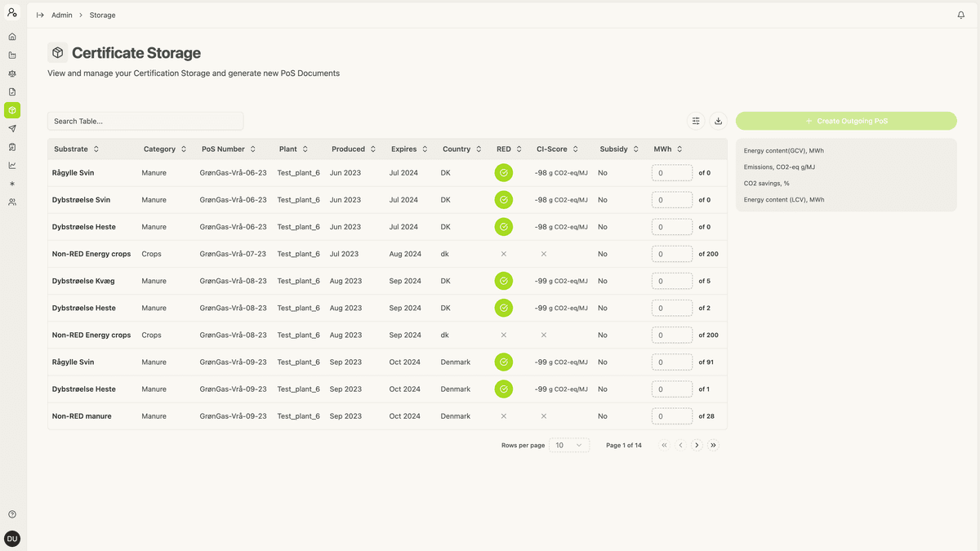Open the line chart analytics icon
Image resolution: width=980 pixels, height=551 pixels.
tap(12, 166)
